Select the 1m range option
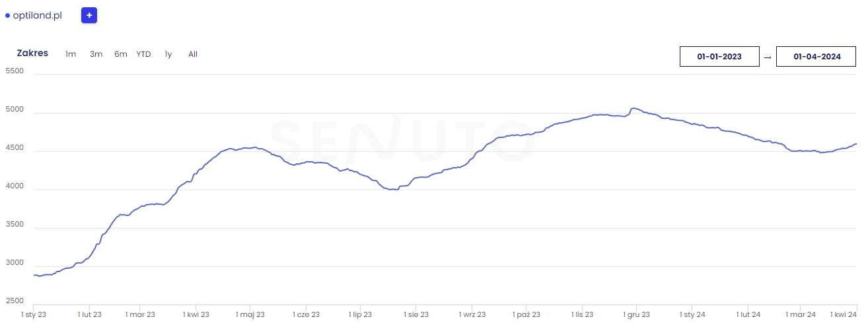Image resolution: width=868 pixels, height=323 pixels. 71,54
